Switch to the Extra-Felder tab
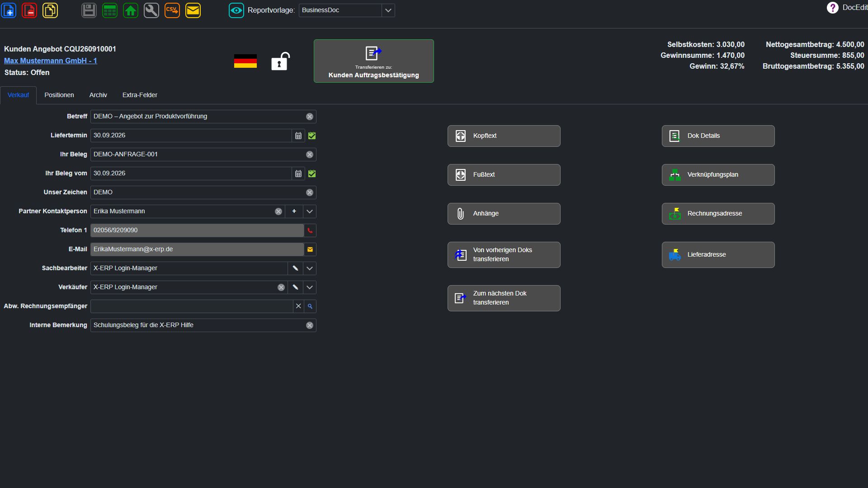Screen dimensions: 868x488 140,95
